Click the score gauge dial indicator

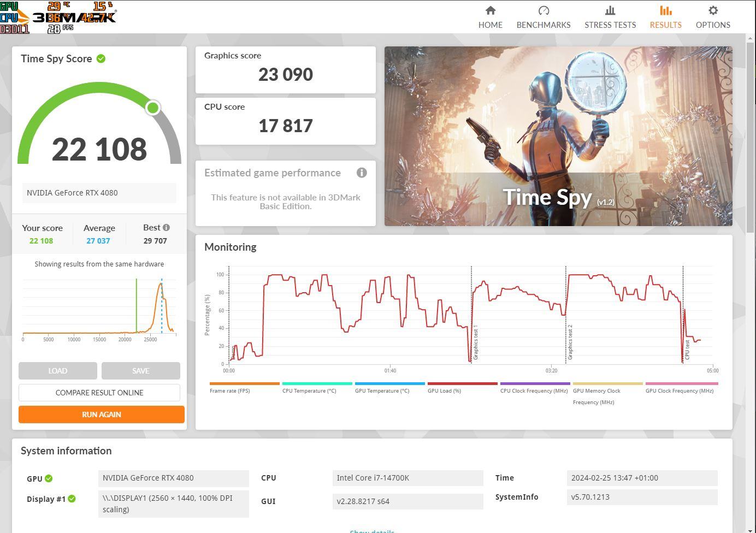pos(153,108)
